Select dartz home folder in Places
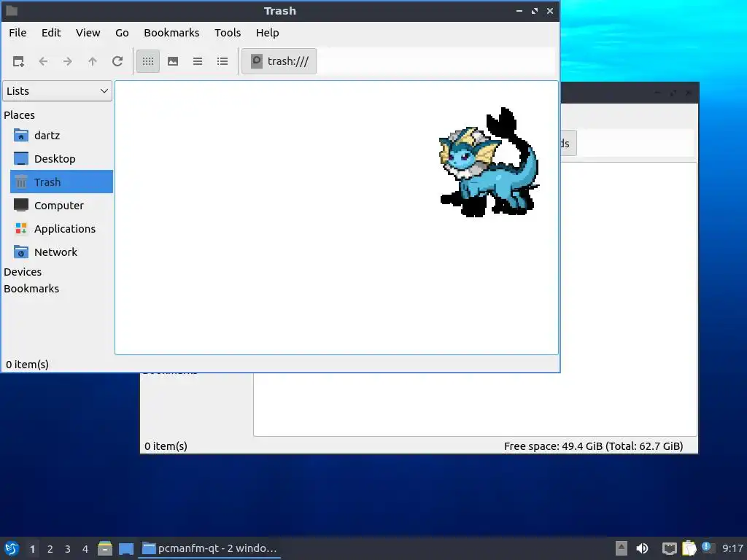 point(61,135)
